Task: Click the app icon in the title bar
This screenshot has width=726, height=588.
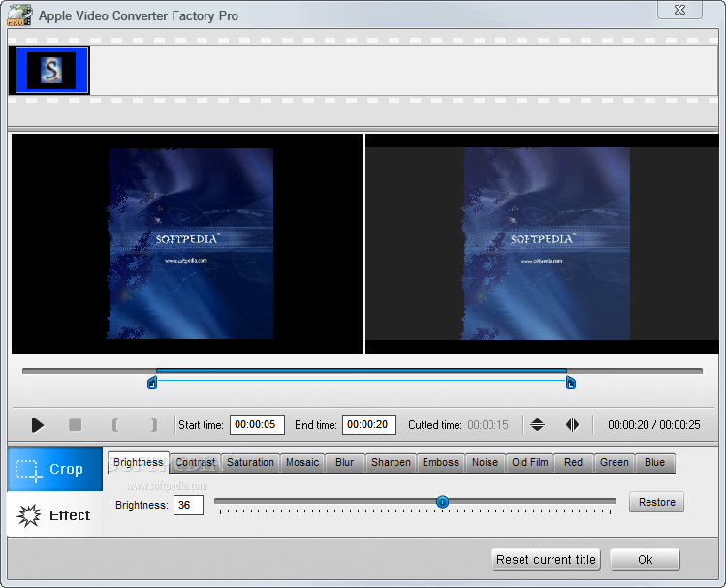Action: tap(19, 15)
